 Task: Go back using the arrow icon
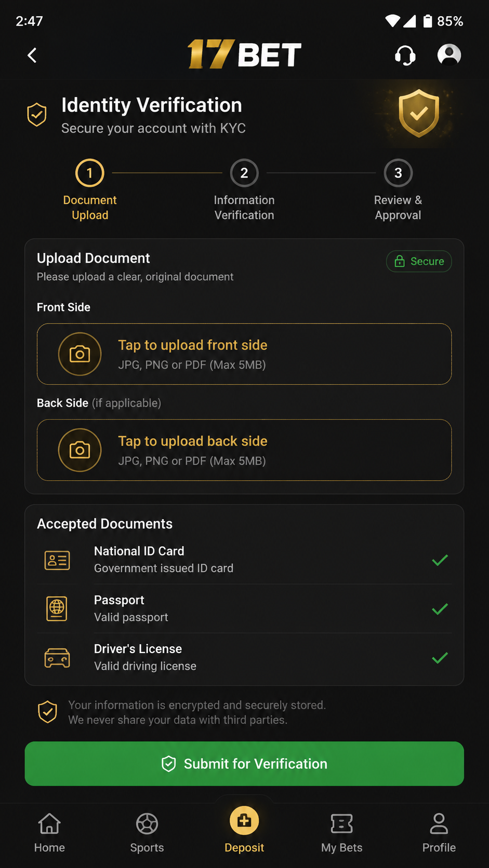pos(32,55)
